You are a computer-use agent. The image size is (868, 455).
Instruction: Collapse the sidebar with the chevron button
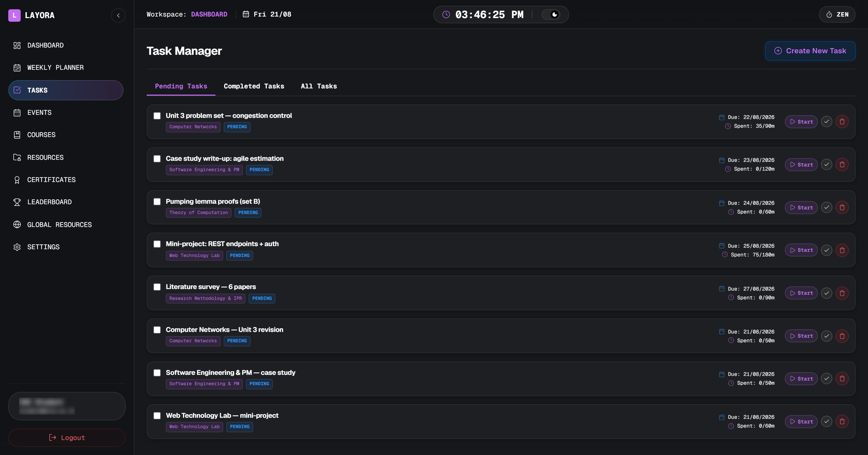tap(118, 15)
